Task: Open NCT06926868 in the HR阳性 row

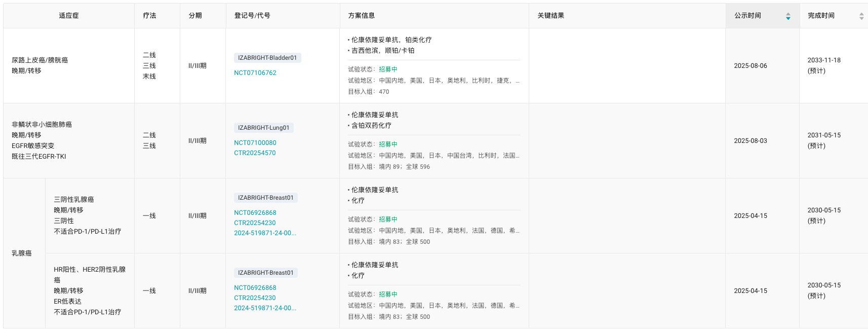Action: (255, 288)
